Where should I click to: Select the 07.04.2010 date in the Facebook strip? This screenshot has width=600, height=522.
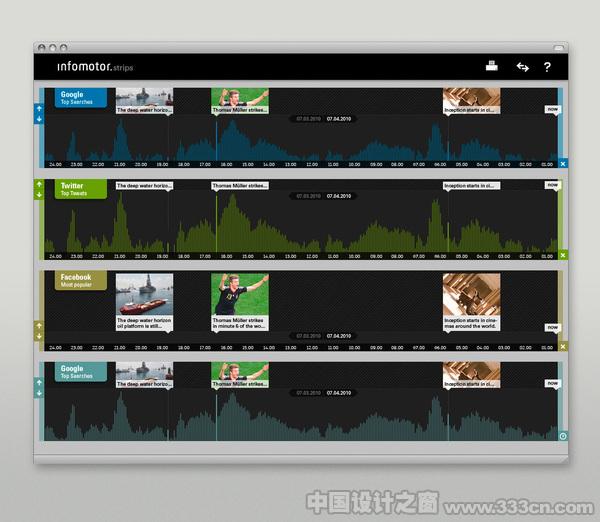click(339, 336)
